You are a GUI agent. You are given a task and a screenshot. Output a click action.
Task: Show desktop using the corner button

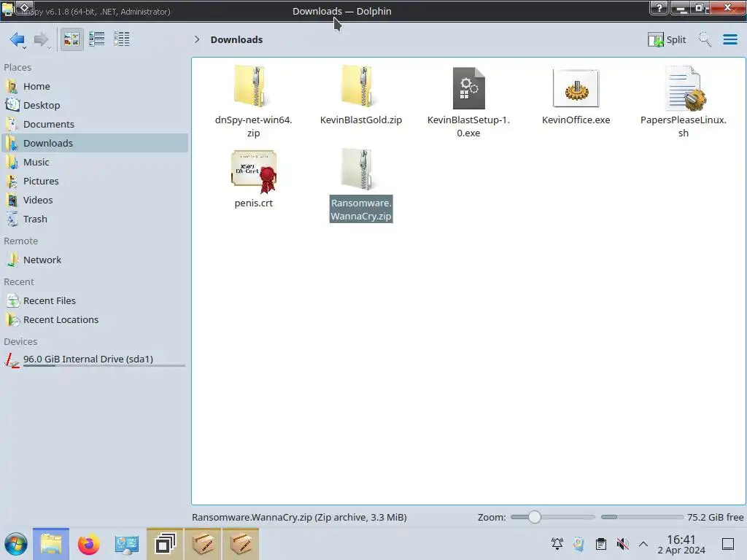click(728, 544)
